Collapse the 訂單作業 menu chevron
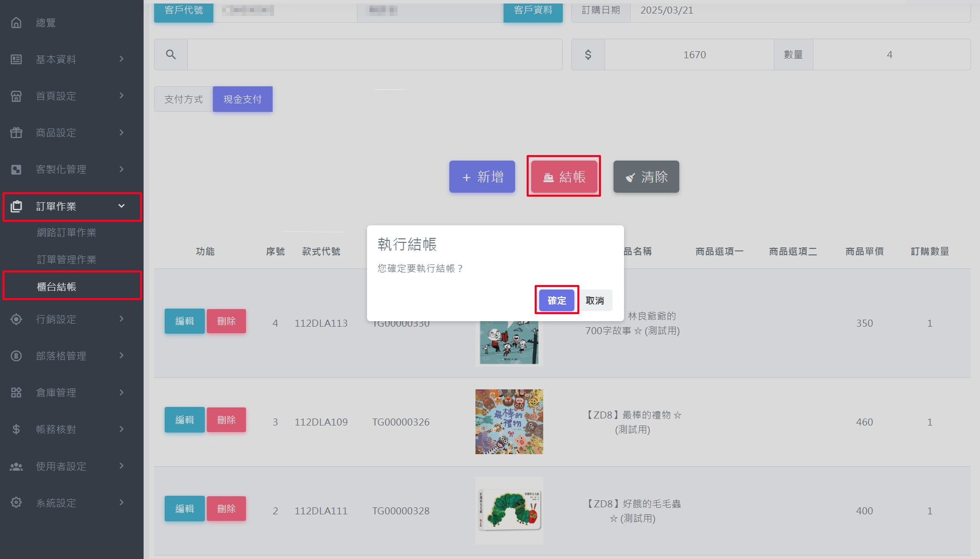980x559 pixels. [x=121, y=206]
